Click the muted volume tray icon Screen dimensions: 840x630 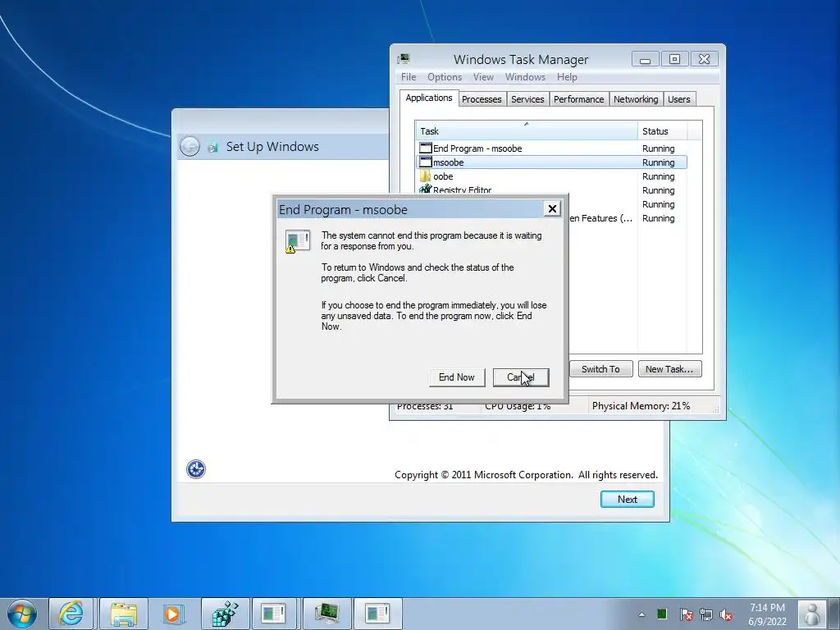pyautogui.click(x=727, y=614)
